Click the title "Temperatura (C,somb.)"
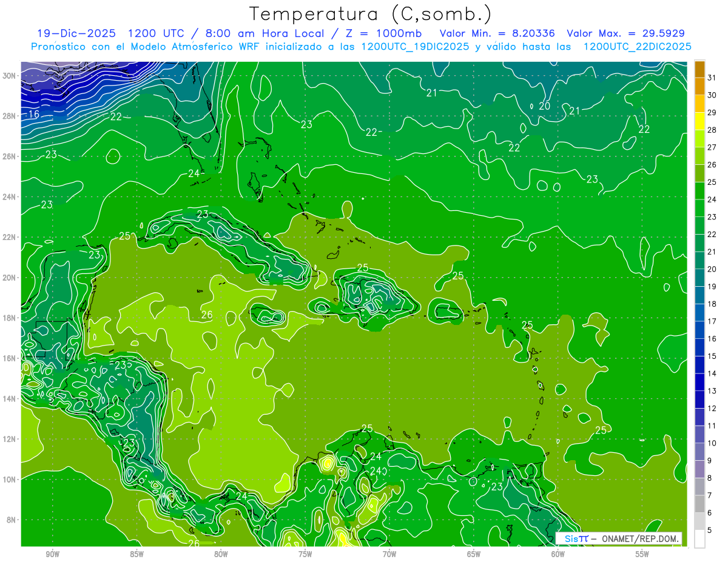728x562 pixels. point(371,15)
